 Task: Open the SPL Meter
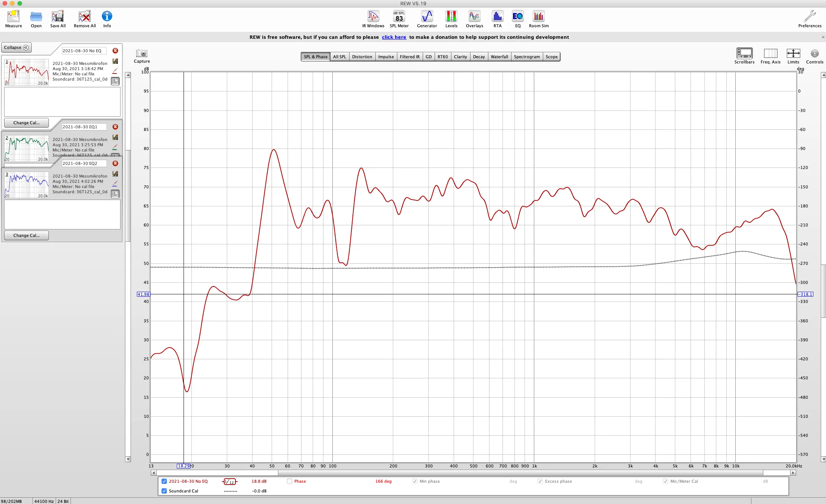(x=399, y=17)
